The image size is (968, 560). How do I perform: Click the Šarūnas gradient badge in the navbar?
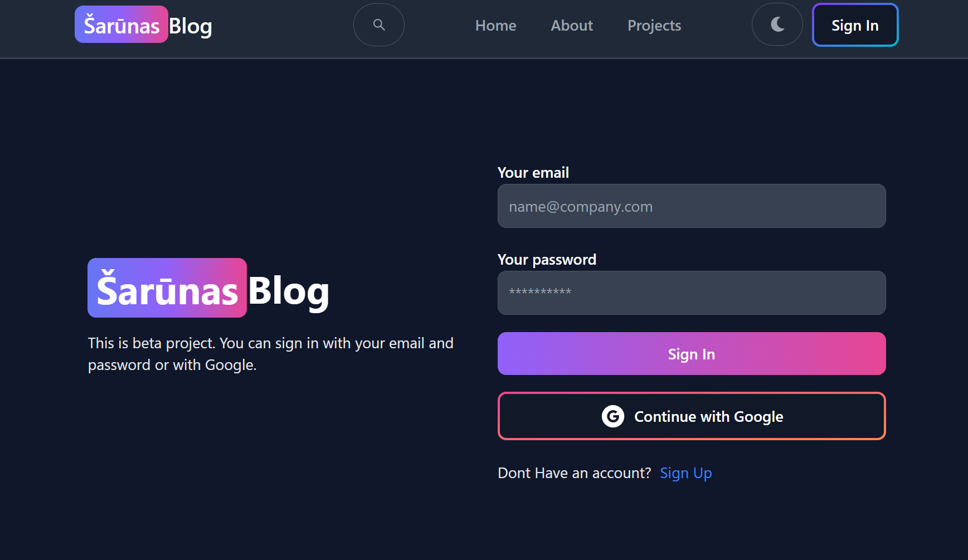121,25
